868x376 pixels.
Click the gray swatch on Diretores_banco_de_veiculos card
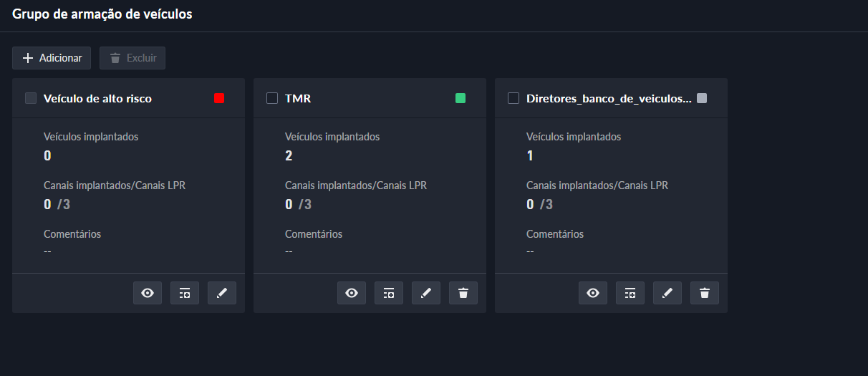tap(702, 98)
